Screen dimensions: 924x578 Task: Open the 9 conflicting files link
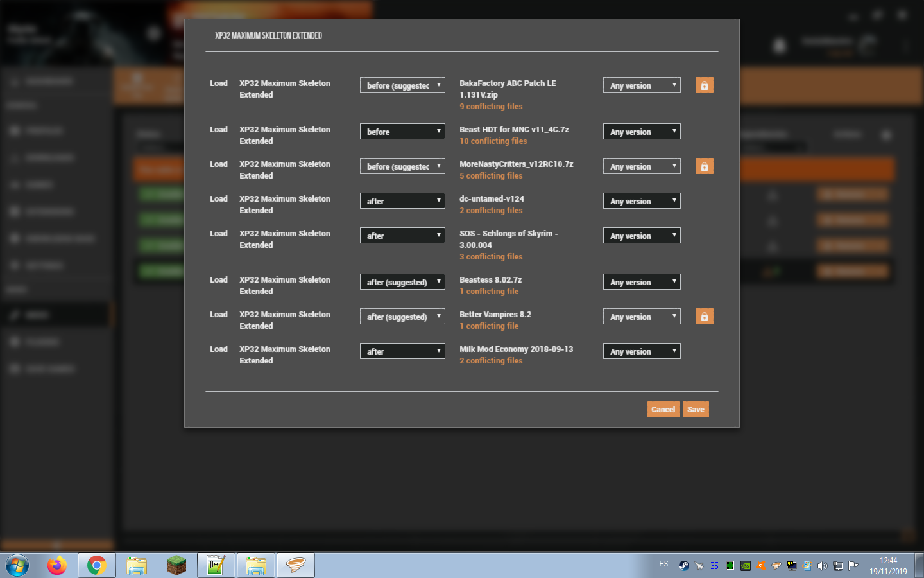[x=491, y=107]
